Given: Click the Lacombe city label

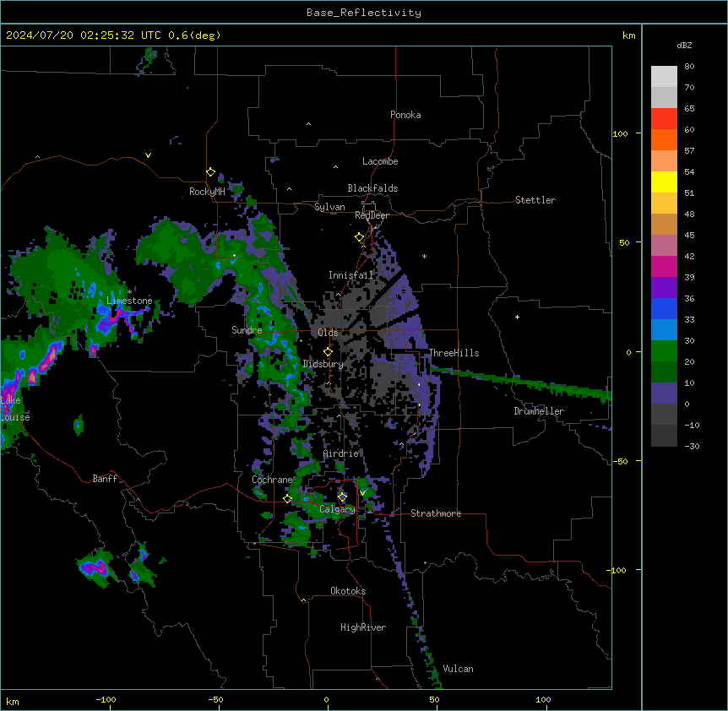Looking at the screenshot, I should [380, 161].
